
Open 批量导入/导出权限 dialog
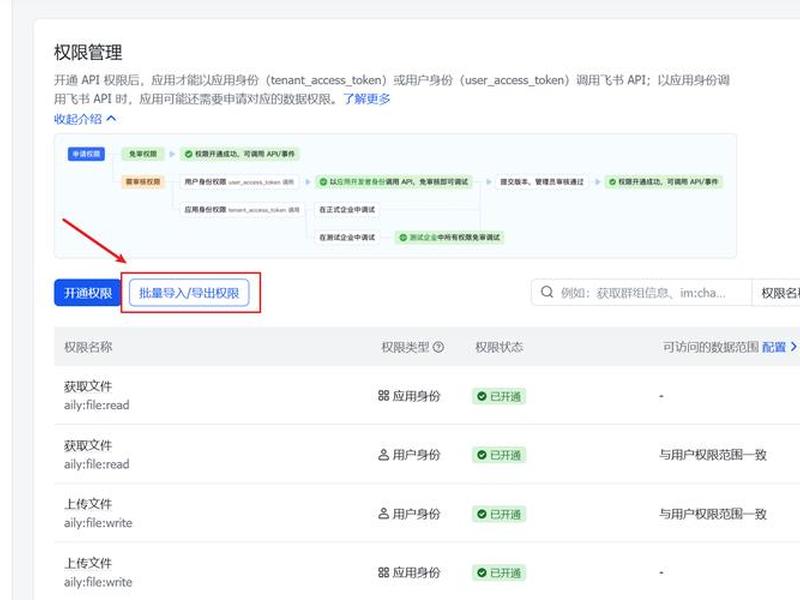click(x=189, y=293)
